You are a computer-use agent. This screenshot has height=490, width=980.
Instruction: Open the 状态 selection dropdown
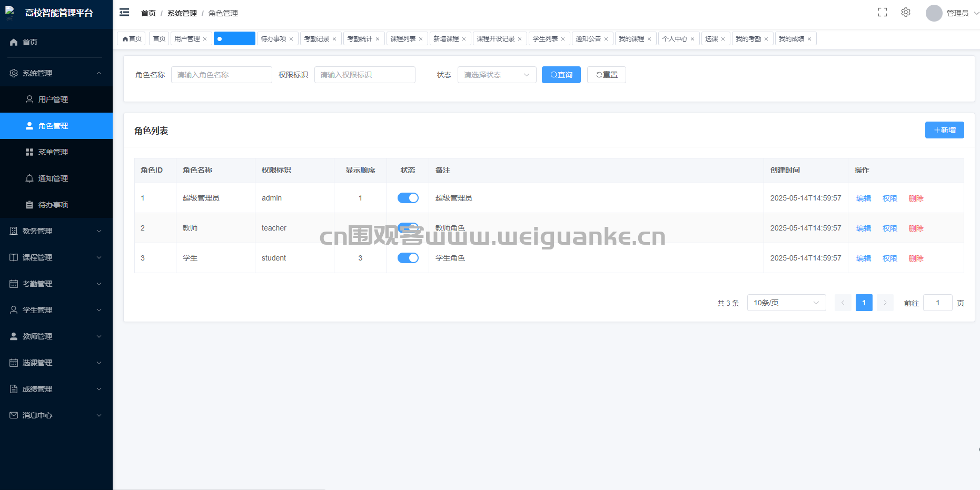pos(496,75)
